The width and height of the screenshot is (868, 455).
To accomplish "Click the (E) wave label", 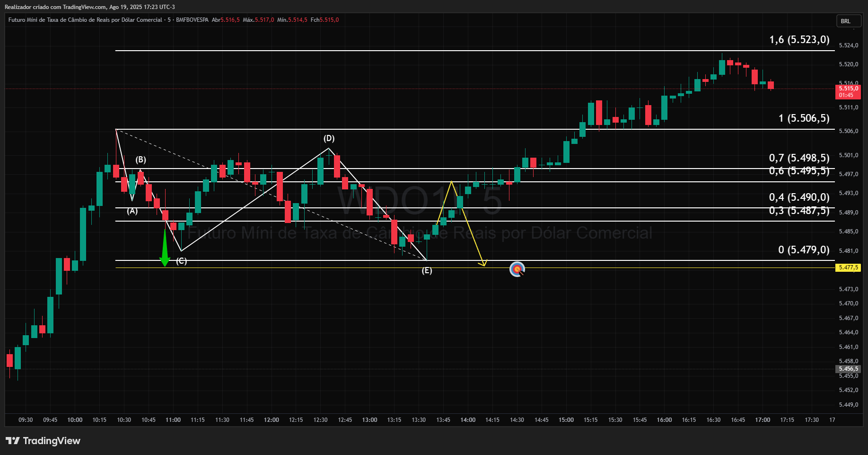I will click(427, 270).
